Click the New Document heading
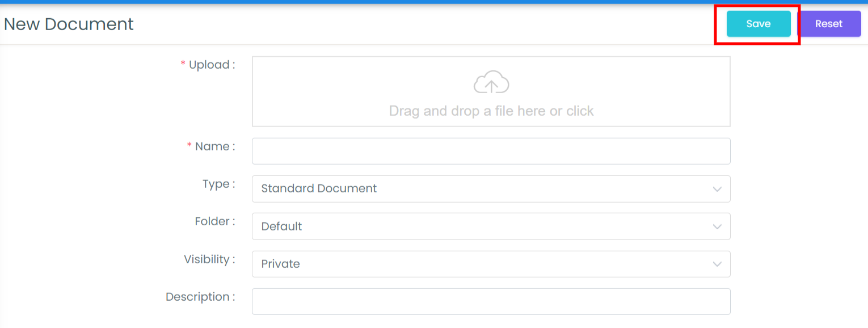 [69, 24]
